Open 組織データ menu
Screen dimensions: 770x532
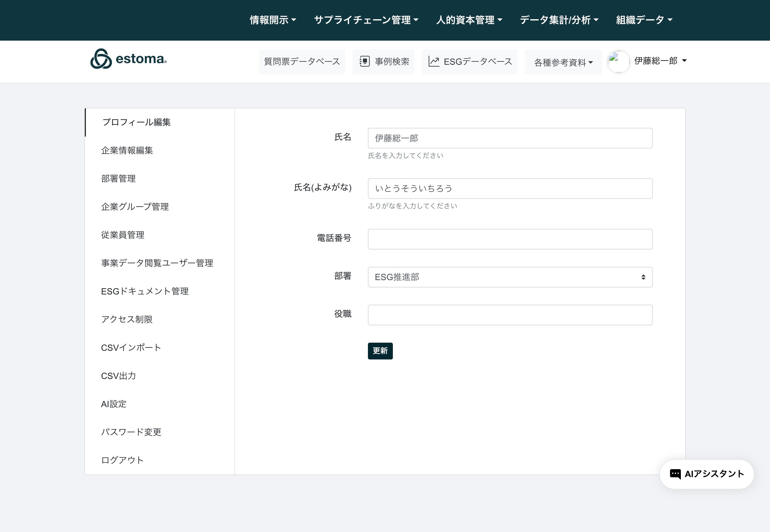pyautogui.click(x=644, y=20)
